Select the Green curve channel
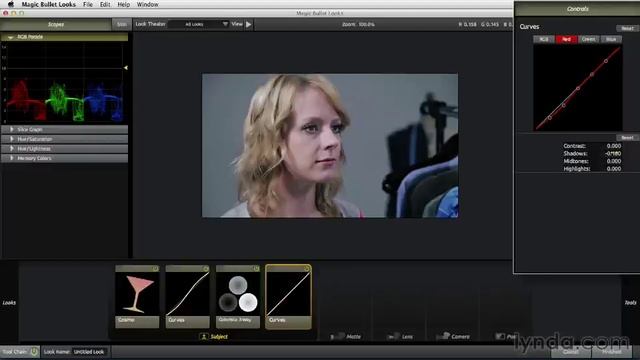This screenshot has width=640, height=360. pyautogui.click(x=588, y=39)
